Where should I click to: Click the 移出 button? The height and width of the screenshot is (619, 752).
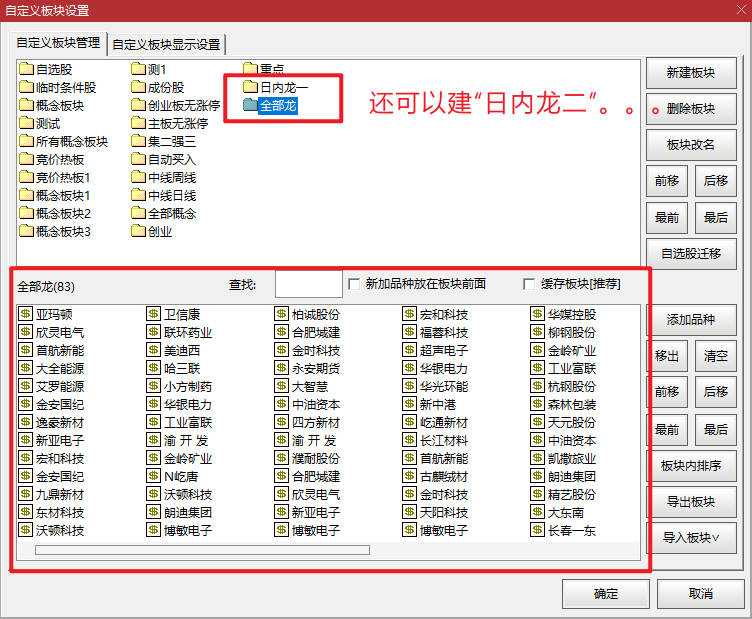tap(668, 356)
